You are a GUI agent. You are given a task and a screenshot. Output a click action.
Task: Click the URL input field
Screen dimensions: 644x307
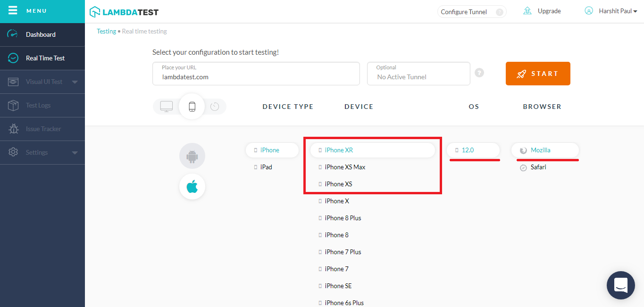point(256,77)
